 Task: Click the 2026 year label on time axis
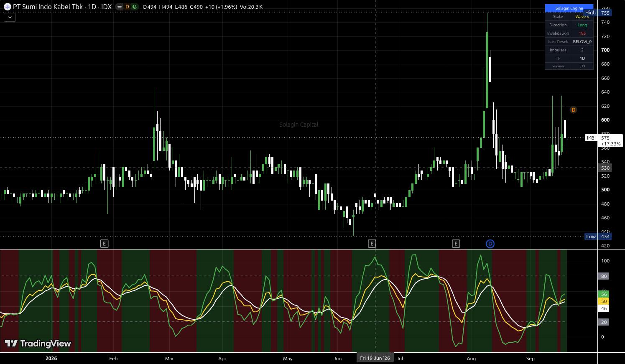tap(51, 359)
